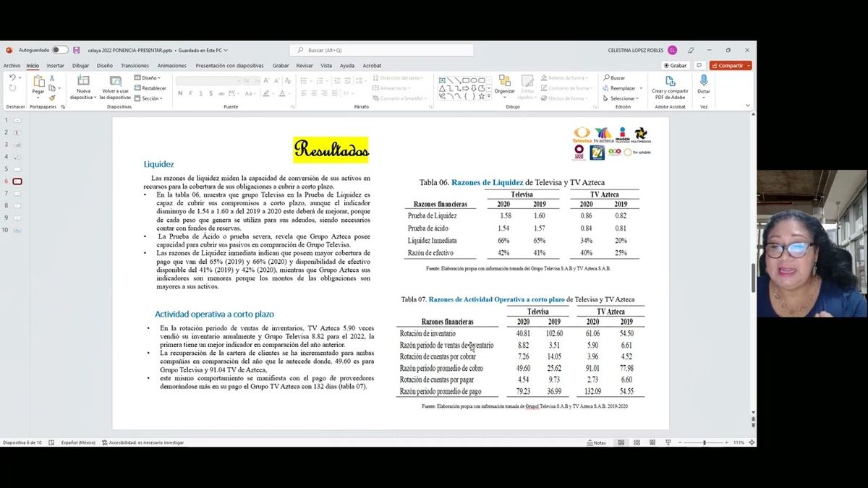The image size is (868, 488).
Task: Toggle the Notas pane in status bar
Action: pyautogui.click(x=597, y=442)
